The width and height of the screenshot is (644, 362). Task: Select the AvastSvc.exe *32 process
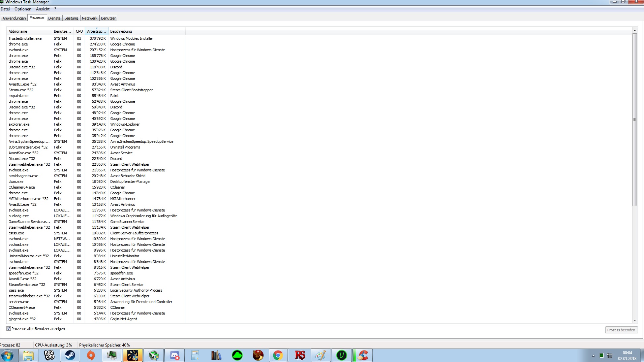tap(96, 153)
